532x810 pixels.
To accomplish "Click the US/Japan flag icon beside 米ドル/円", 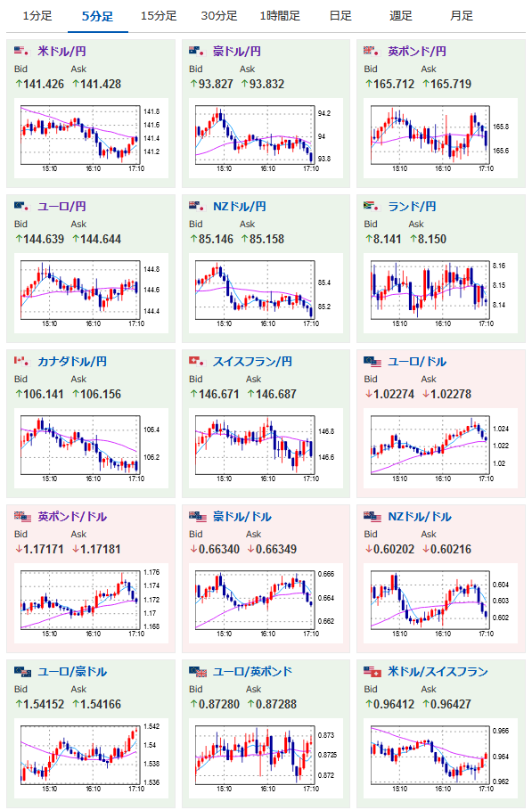I will coord(21,51).
